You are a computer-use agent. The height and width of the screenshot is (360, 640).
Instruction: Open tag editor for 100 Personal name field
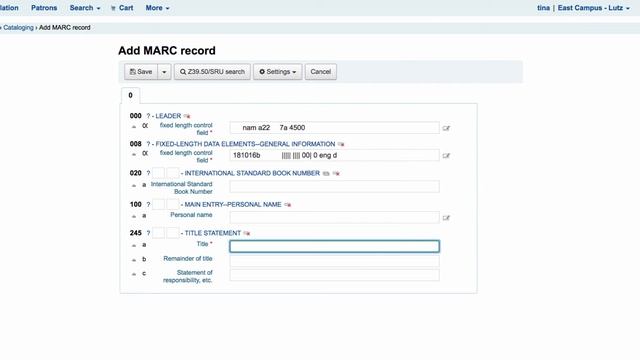click(446, 218)
